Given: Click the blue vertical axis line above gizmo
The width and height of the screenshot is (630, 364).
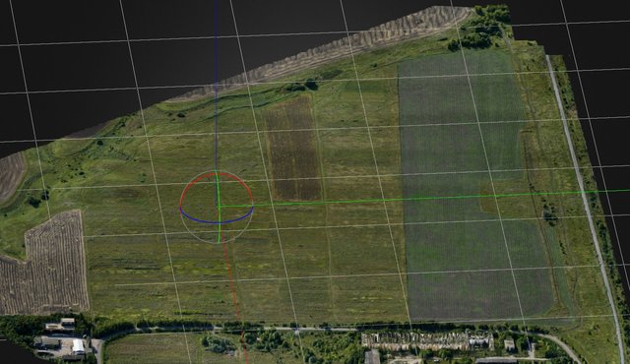Looking at the screenshot, I should pyautogui.click(x=216, y=85).
